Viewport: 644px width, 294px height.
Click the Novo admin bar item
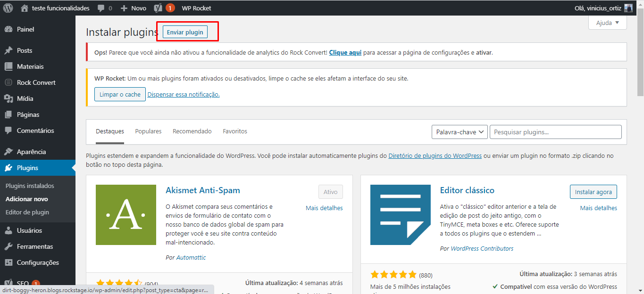134,8
